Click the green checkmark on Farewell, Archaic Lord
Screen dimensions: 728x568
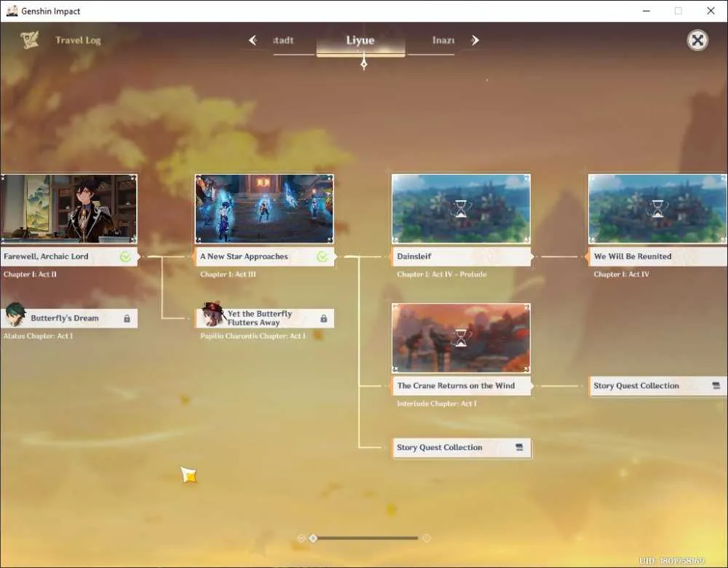(125, 256)
